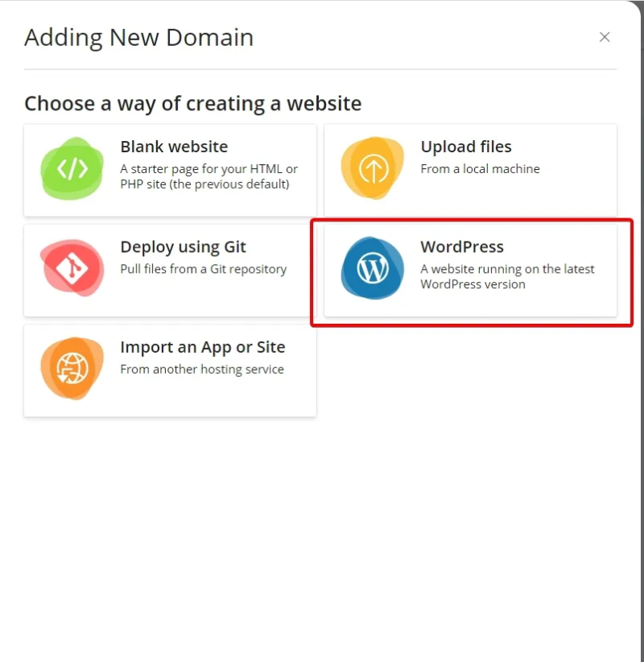Viewport: 644px width, 662px height.
Task: Click the green Blank website code icon
Action: [72, 168]
